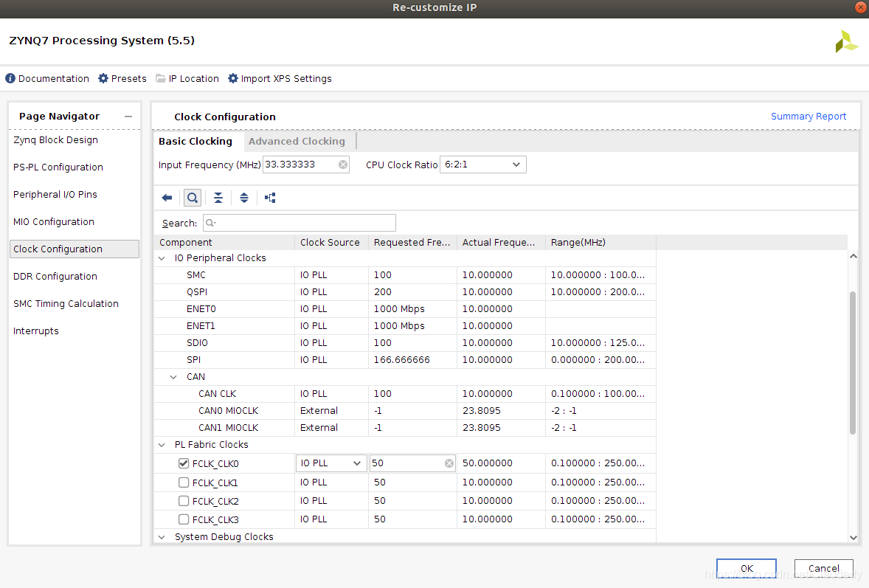Go to MIO Configuration page

click(x=54, y=221)
